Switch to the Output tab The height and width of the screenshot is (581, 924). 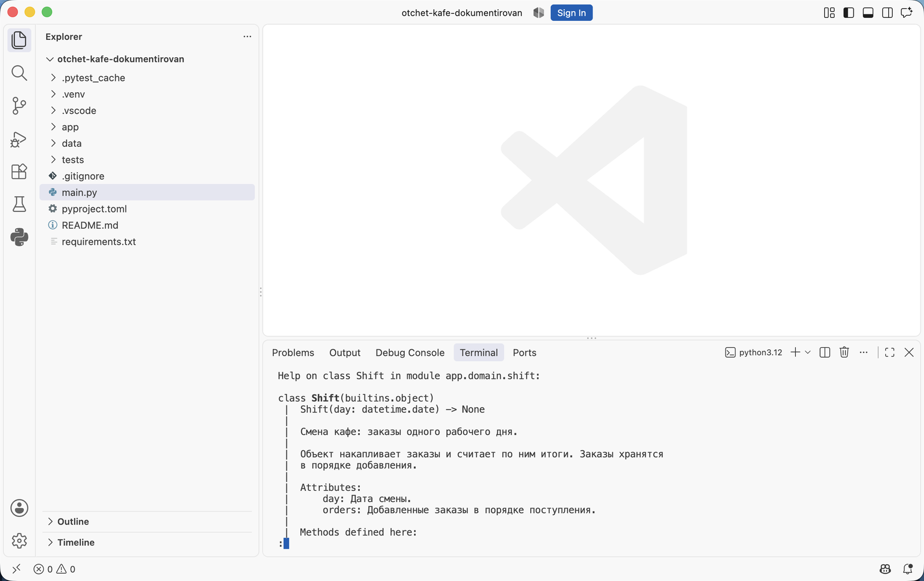(x=345, y=352)
